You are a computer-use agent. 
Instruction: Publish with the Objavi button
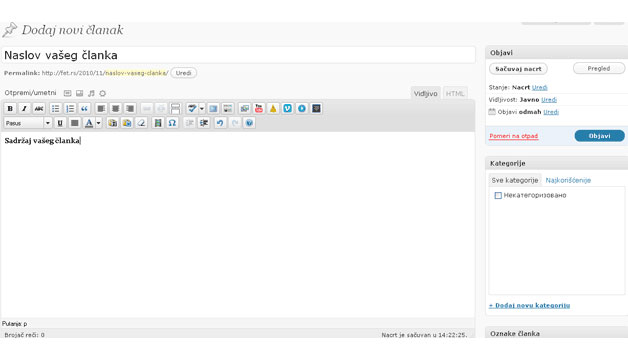point(600,136)
